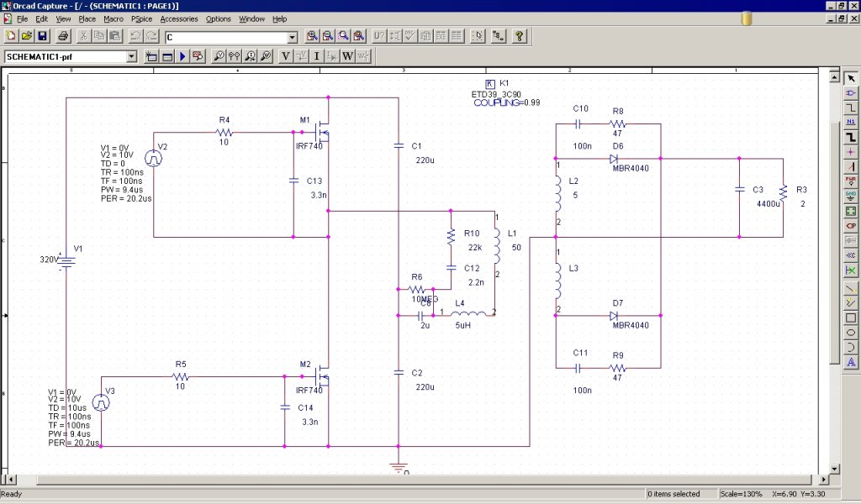This screenshot has width=861, height=504.
Task: Open the Options menu
Action: tap(218, 18)
